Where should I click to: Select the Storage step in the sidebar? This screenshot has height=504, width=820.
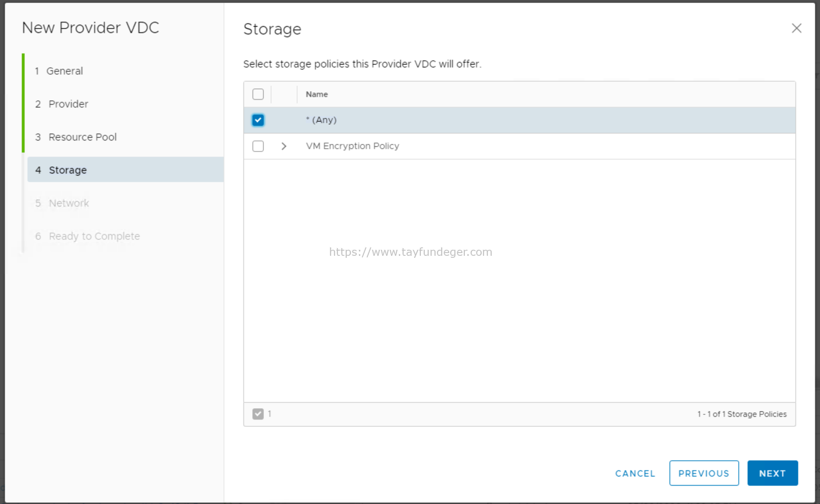[x=67, y=170]
